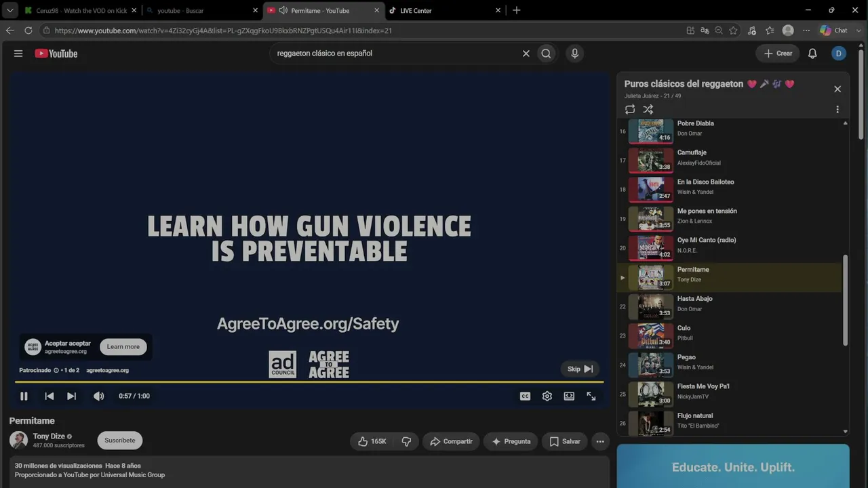Switch to theater mode view

coord(569,396)
